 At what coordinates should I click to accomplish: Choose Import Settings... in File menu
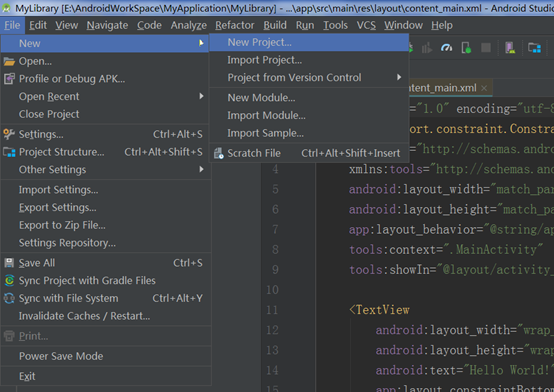(x=105, y=190)
